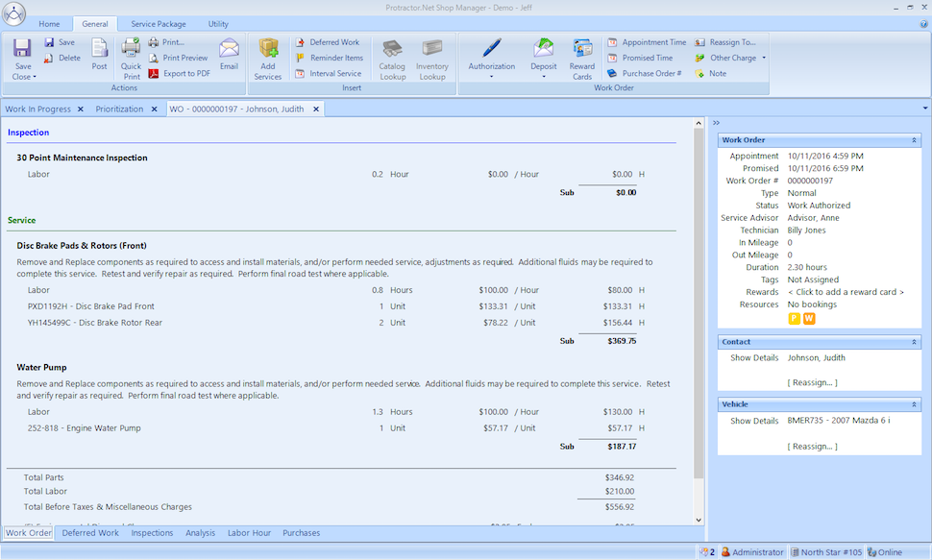Insert Deferred Work item

coord(328,42)
